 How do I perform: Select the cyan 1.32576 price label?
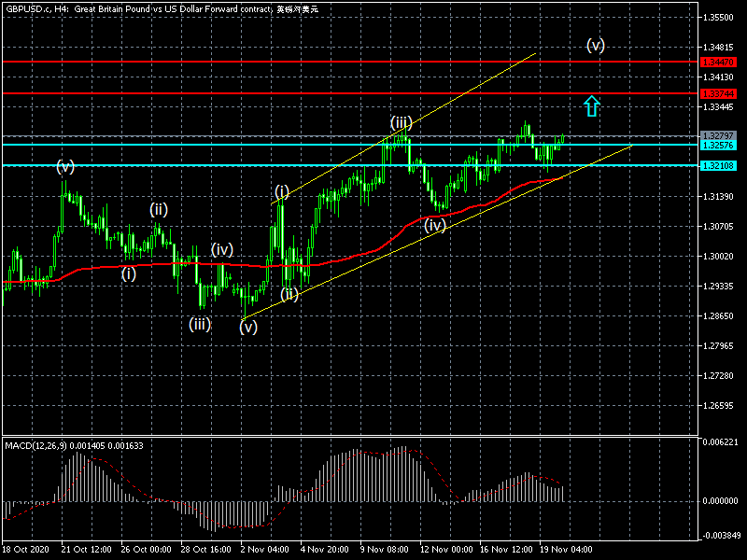[x=718, y=146]
